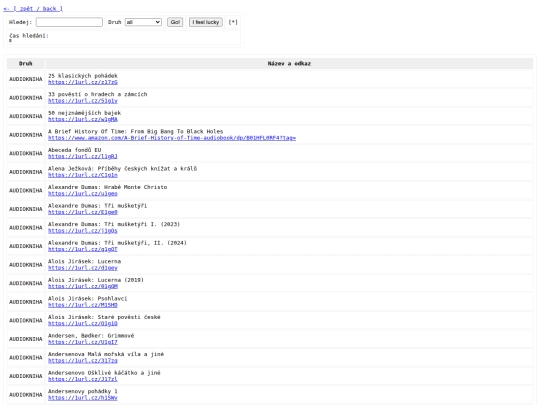Click the Go! button

(175, 22)
